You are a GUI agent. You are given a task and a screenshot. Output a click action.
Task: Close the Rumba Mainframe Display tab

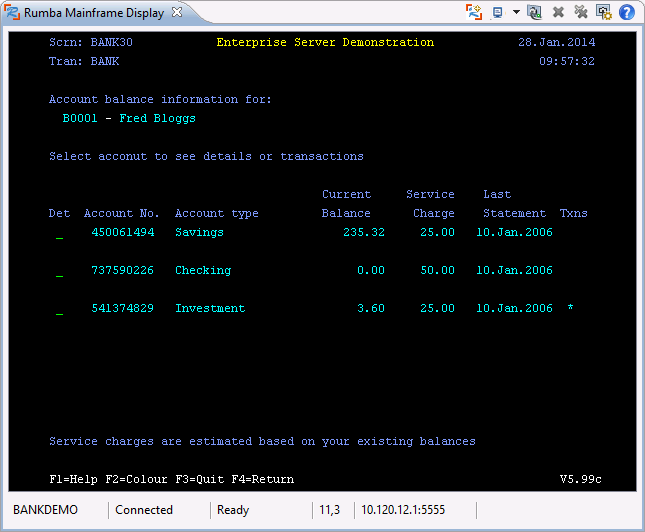[177, 13]
